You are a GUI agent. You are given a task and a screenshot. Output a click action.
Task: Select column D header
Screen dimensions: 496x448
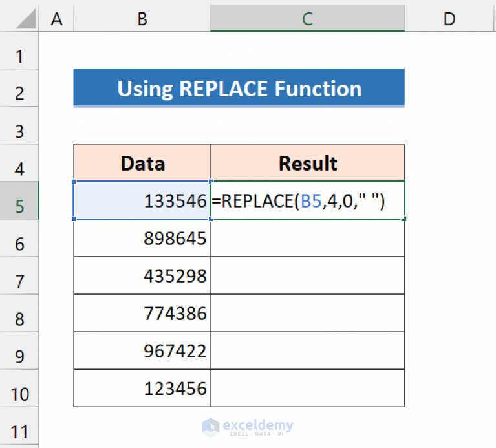pos(449,19)
